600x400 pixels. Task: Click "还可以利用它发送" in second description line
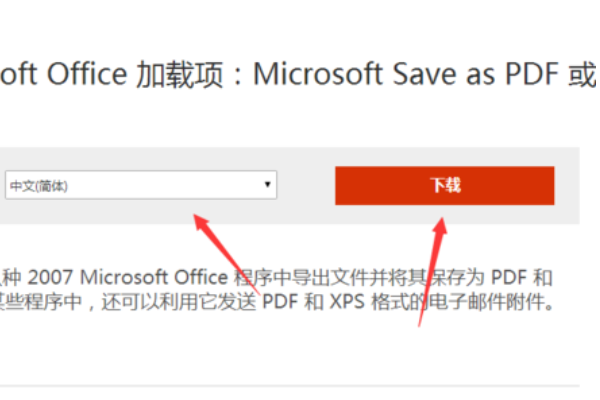pyautogui.click(x=187, y=301)
